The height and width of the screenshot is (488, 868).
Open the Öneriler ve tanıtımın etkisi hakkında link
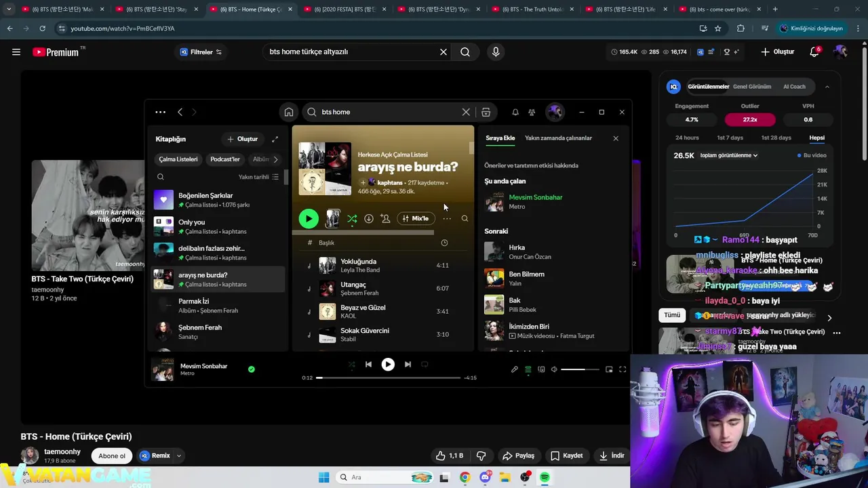coord(531,165)
